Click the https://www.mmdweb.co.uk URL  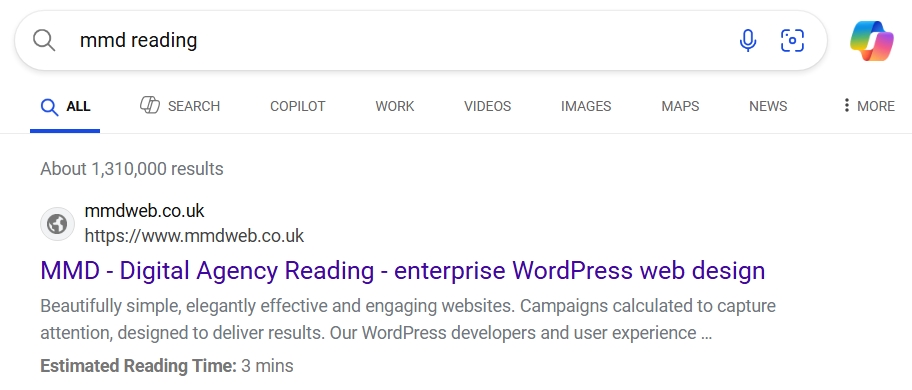[x=194, y=236]
